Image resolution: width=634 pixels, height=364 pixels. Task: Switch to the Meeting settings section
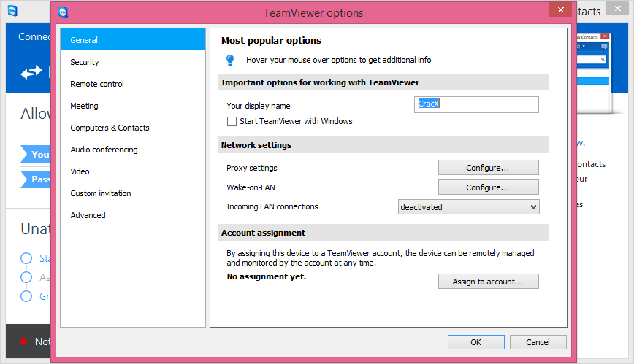(84, 106)
